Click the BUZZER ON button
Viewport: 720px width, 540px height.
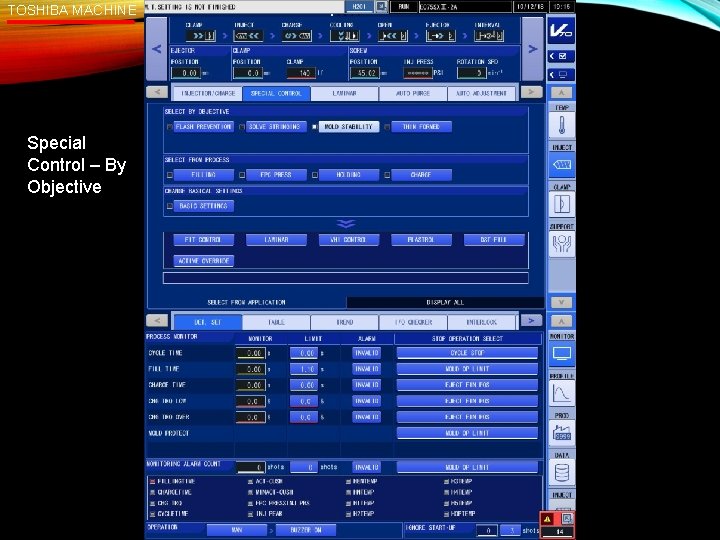306,530
